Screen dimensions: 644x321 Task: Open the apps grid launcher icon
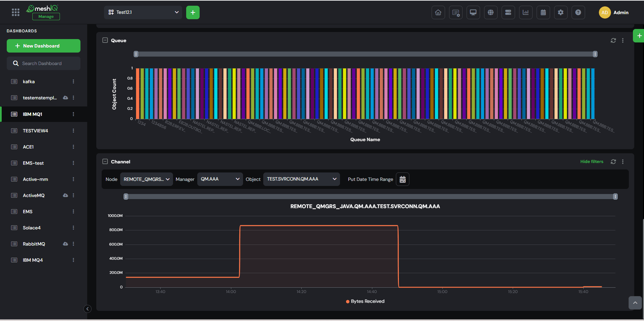(x=15, y=12)
